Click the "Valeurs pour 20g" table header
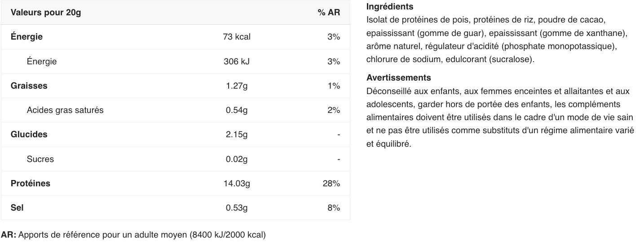The width and height of the screenshot is (644, 243). pos(46,13)
